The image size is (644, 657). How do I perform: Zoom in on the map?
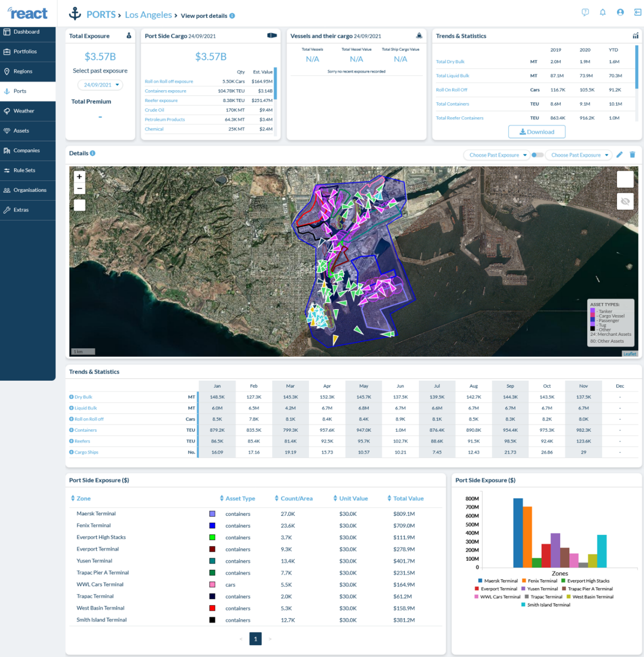(79, 177)
